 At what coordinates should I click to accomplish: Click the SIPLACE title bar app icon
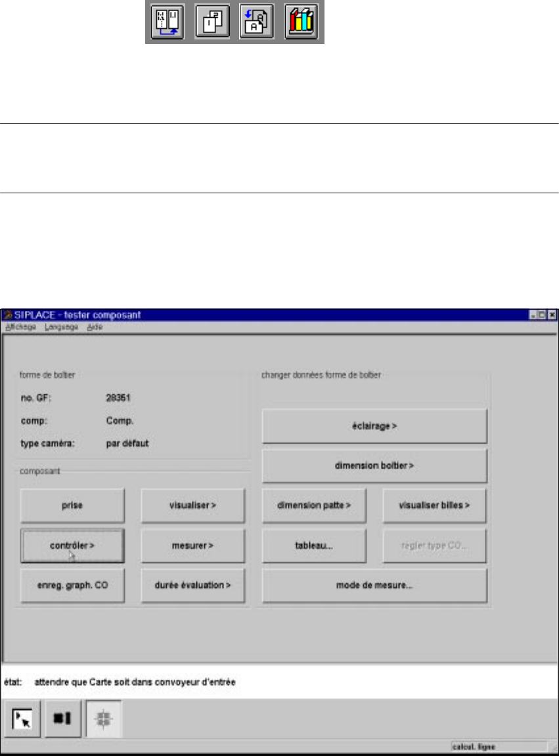(7, 315)
